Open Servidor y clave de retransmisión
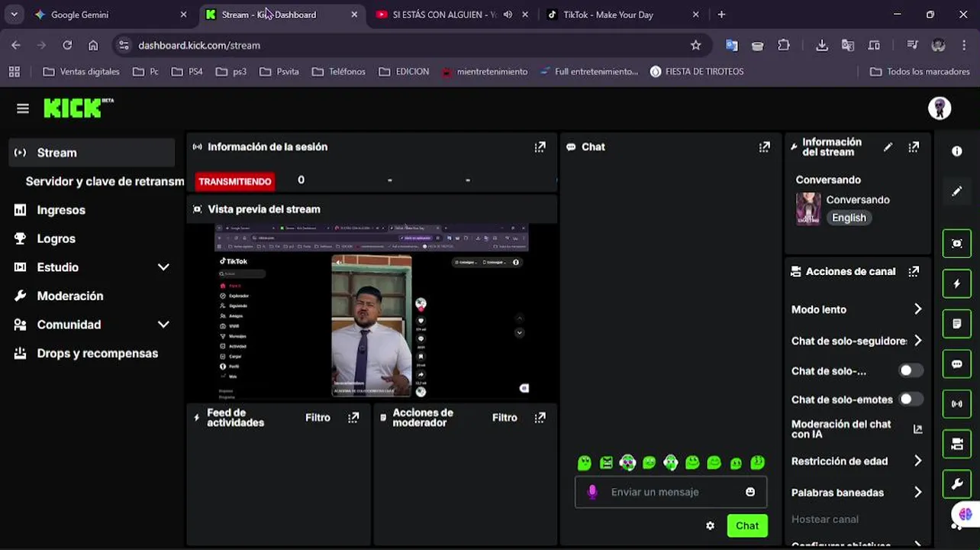This screenshot has height=550, width=980. pyautogui.click(x=105, y=181)
